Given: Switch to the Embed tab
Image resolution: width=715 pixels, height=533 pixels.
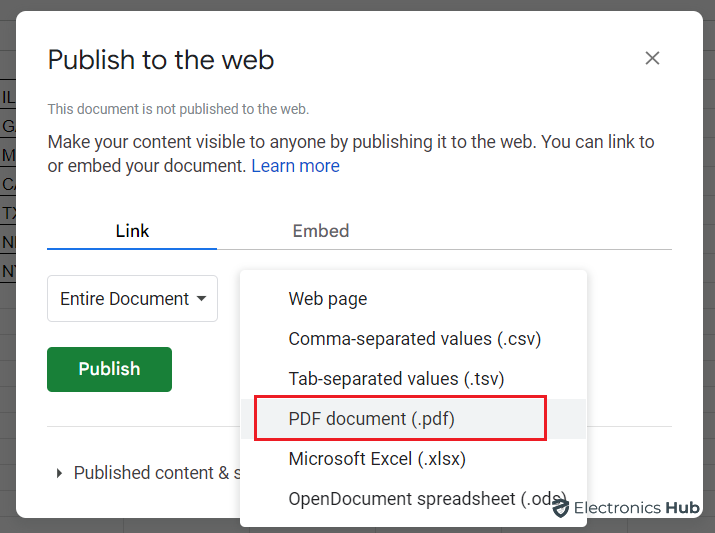Looking at the screenshot, I should tap(321, 231).
